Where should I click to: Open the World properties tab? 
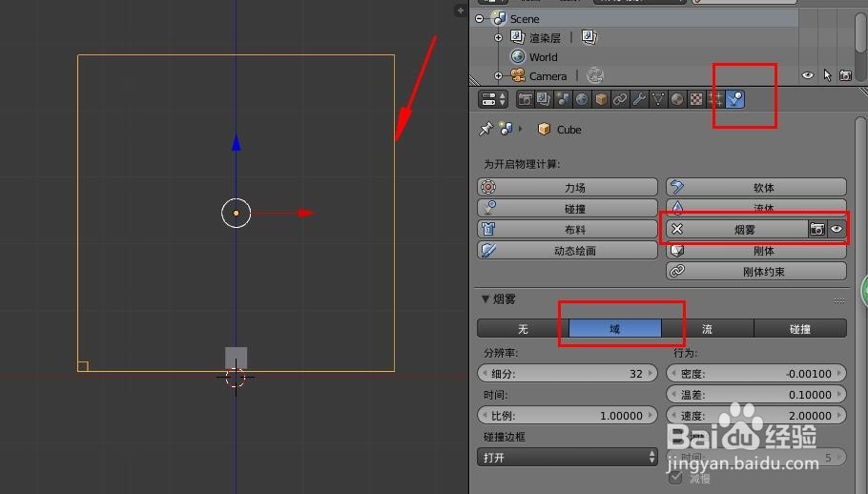click(582, 99)
